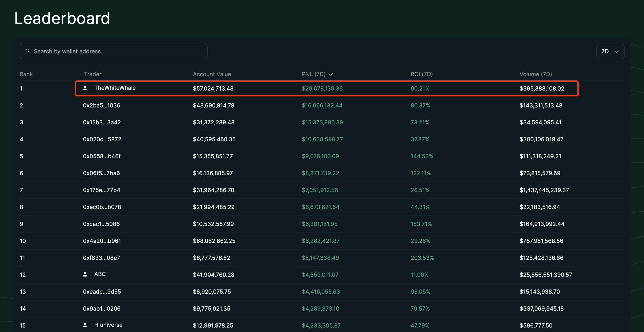This screenshot has width=644, height=332.
Task: Click the Rank column header
Action: [26, 74]
